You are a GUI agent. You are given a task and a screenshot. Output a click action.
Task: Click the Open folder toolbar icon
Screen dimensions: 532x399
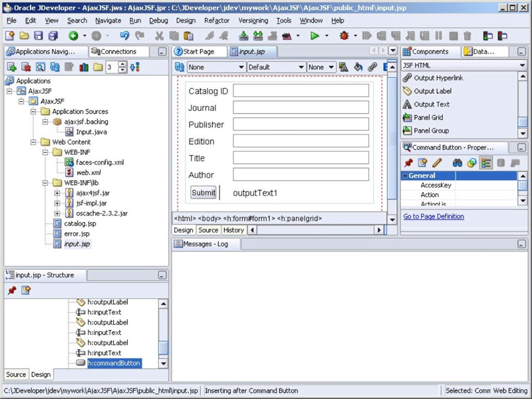[x=24, y=35]
